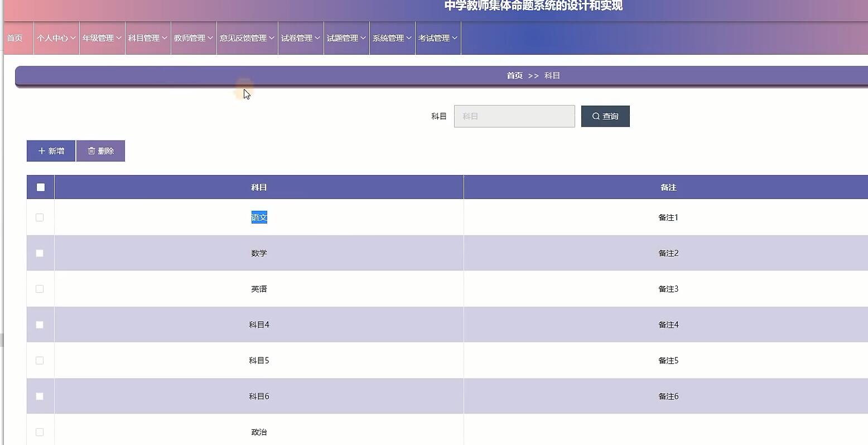Screen dimensions: 868x445
Task: Click the trash icon on 删除 button
Action: tap(91, 151)
